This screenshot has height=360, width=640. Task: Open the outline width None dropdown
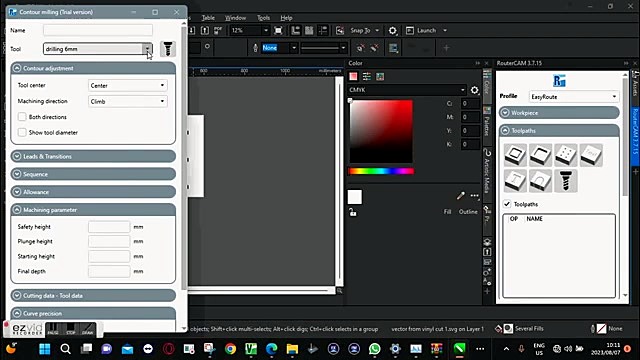point(293,48)
